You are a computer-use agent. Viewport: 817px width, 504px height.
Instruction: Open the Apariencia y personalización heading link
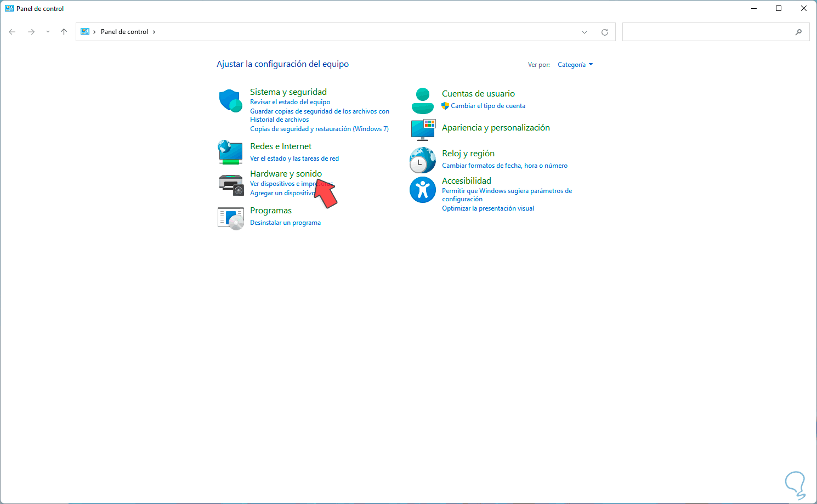pyautogui.click(x=496, y=128)
